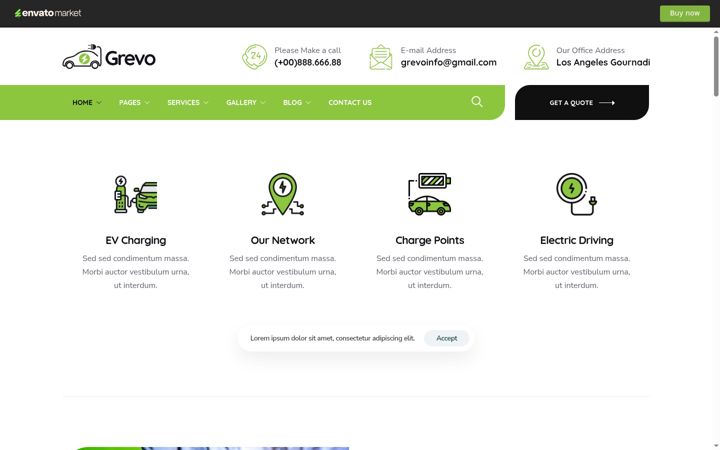Viewport: 720px width, 450px height.
Task: Accept the cookie notice
Action: (446, 338)
